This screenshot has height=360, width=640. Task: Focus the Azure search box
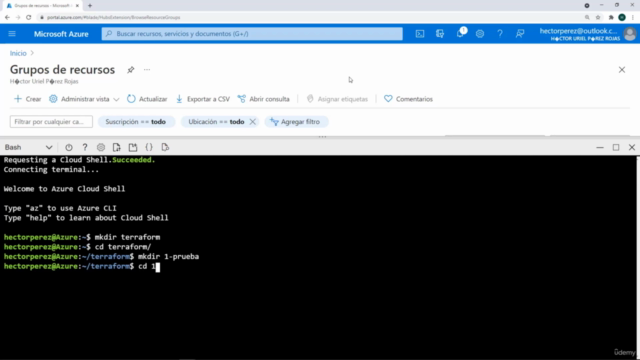point(252,34)
